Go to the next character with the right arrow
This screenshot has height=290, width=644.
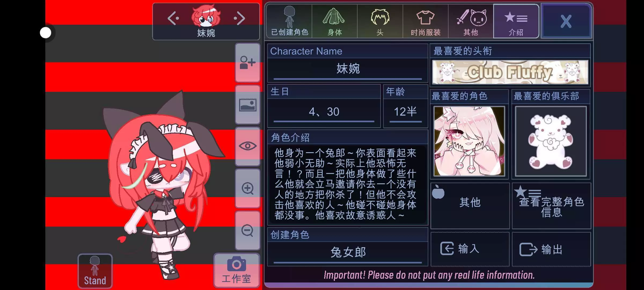coord(239,18)
